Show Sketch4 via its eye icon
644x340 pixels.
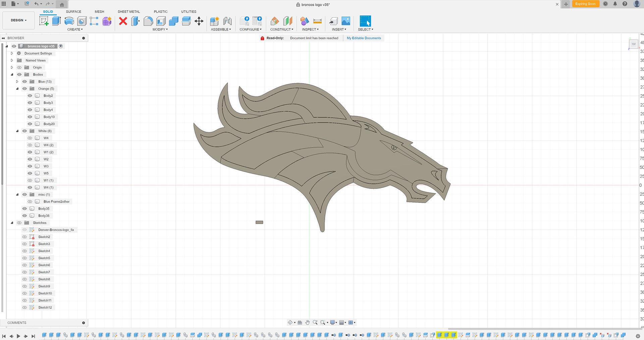[x=24, y=251]
